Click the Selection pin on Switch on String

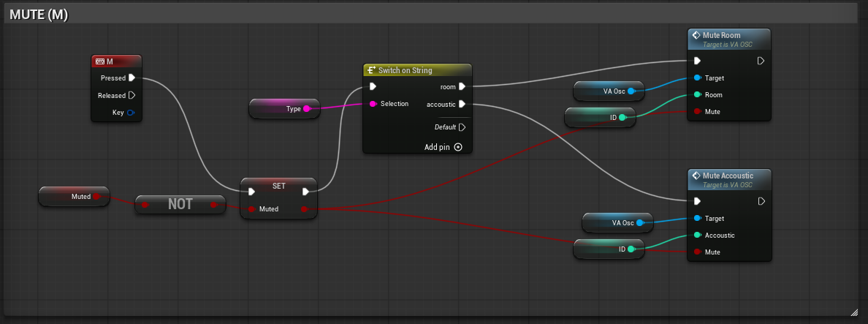[373, 104]
